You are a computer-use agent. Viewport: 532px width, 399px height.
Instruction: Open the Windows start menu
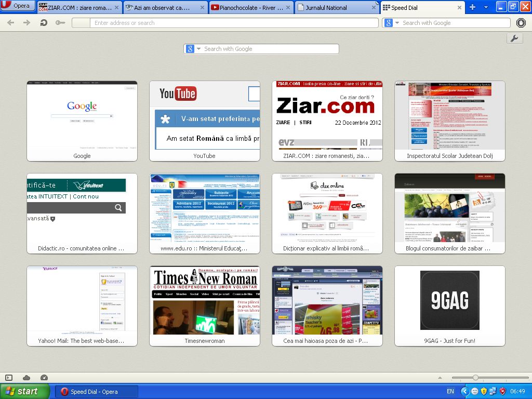pos(24,392)
